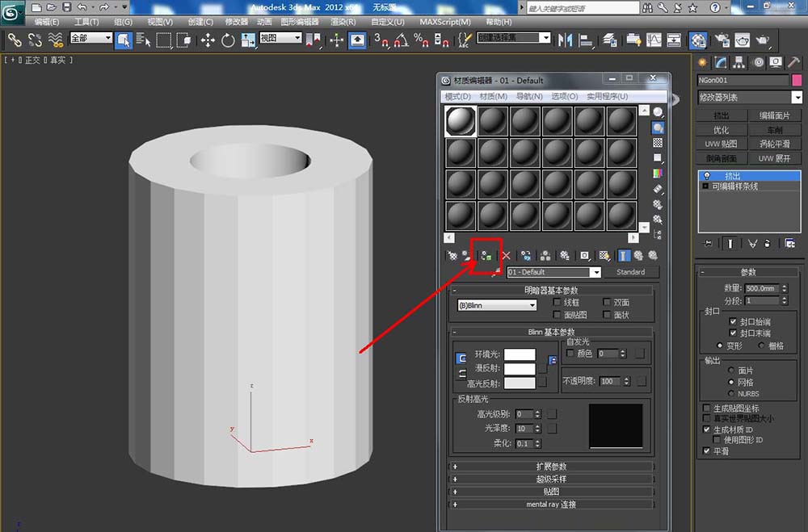
Task: Click the 高光反射 specular color swatch
Action: tap(520, 383)
